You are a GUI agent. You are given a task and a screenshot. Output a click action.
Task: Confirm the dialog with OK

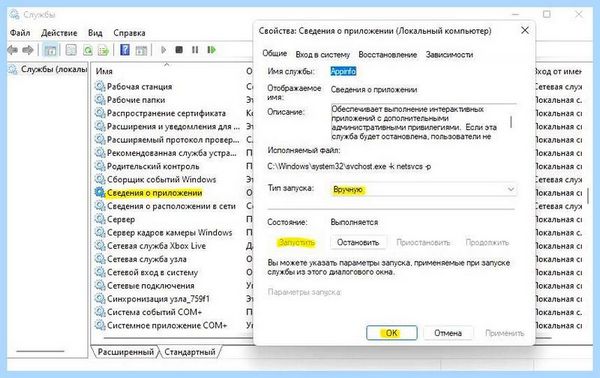391,333
